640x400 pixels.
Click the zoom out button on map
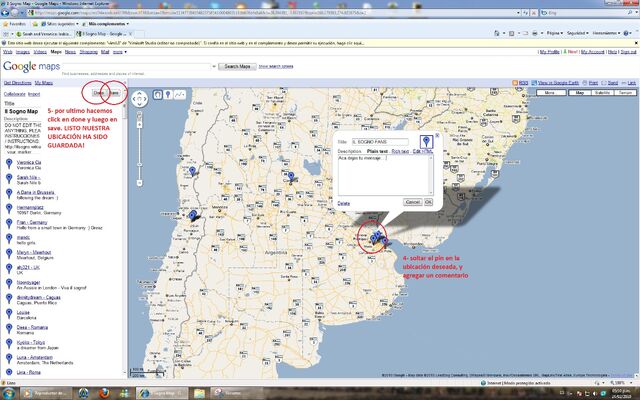[x=140, y=183]
